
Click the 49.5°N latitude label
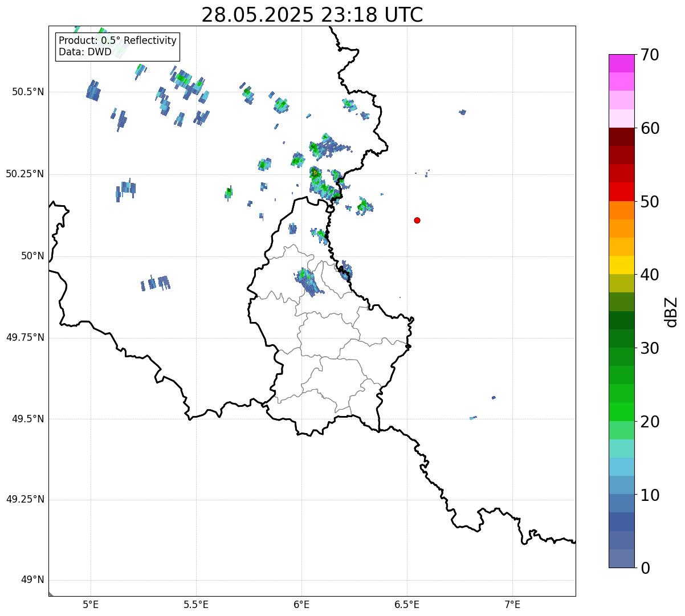[28, 419]
